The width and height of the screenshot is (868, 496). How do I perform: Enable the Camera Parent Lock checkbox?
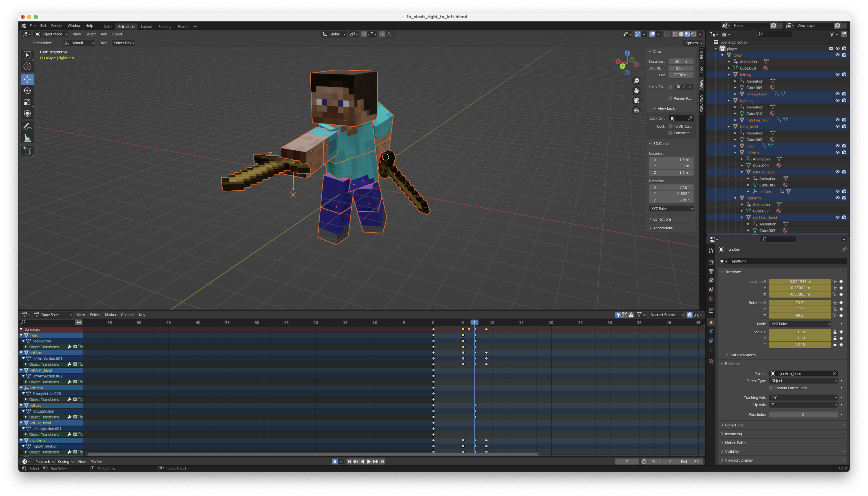point(771,388)
